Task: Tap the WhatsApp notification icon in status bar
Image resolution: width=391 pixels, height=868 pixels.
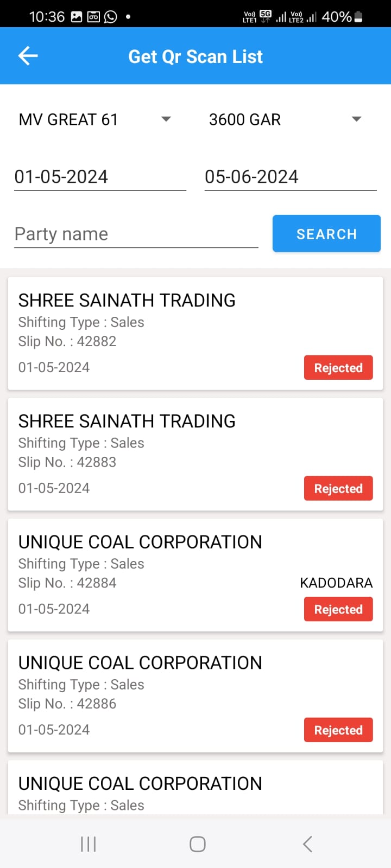Action: click(x=111, y=17)
